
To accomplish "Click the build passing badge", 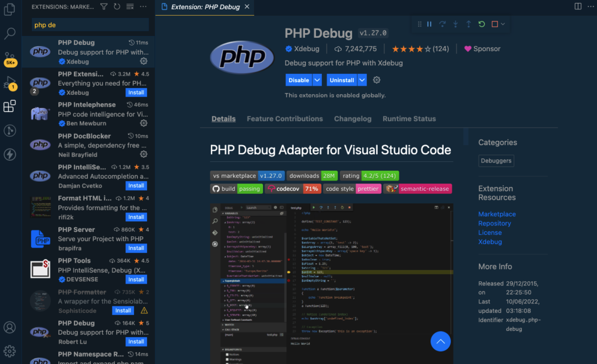I will pos(237,189).
